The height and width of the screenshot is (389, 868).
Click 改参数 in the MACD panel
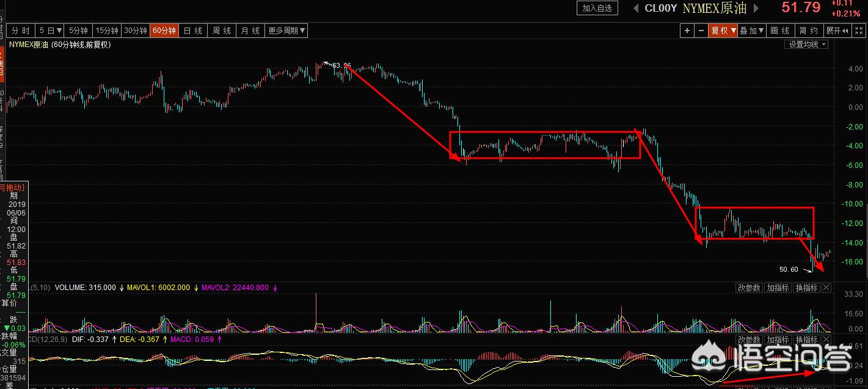pos(749,340)
